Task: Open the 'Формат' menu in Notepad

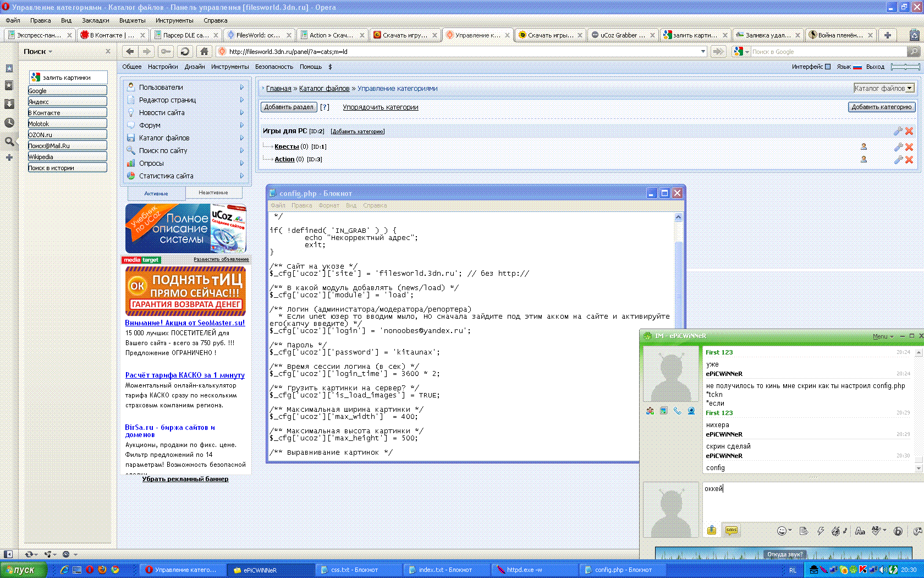Action: [x=328, y=205]
